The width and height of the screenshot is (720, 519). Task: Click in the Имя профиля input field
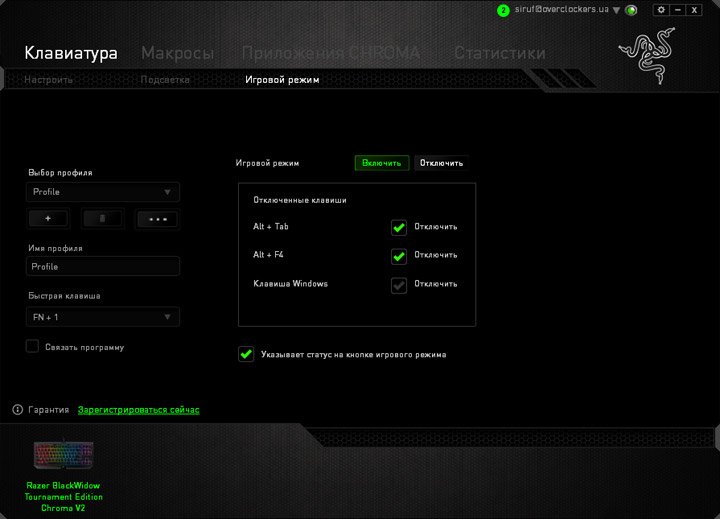(103, 266)
